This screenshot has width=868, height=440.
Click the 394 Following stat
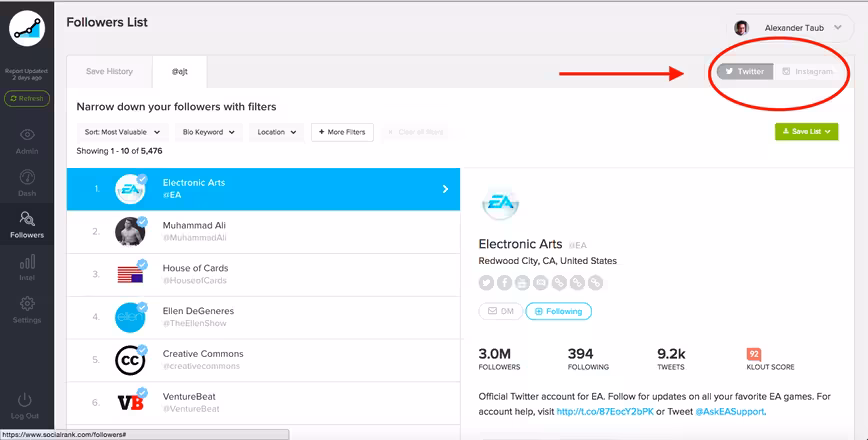tap(588, 359)
